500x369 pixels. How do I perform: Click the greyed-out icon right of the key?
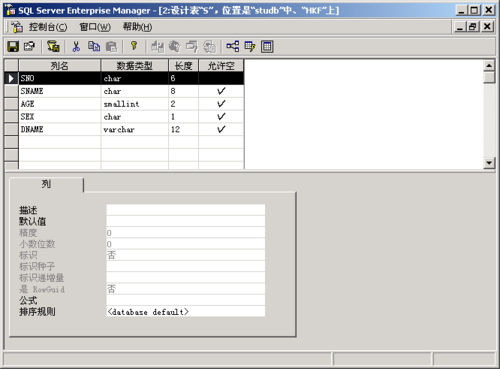tap(157, 46)
